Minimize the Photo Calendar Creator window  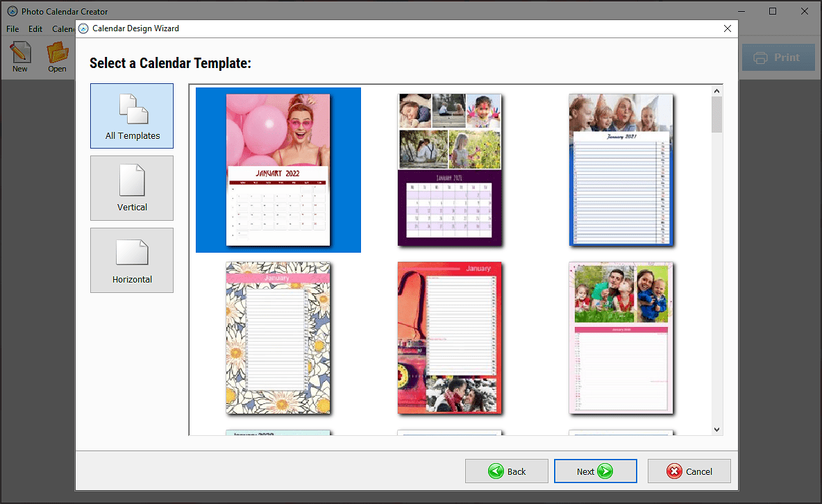click(x=741, y=11)
